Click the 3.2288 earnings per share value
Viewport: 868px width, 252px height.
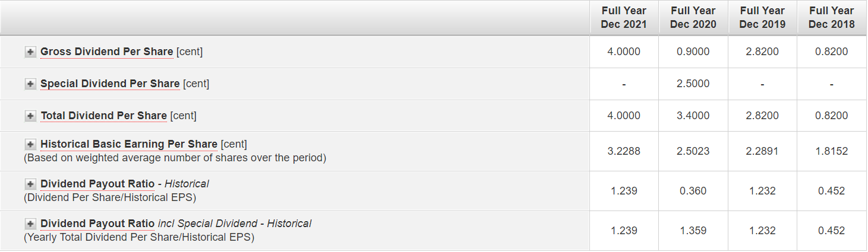tap(624, 151)
